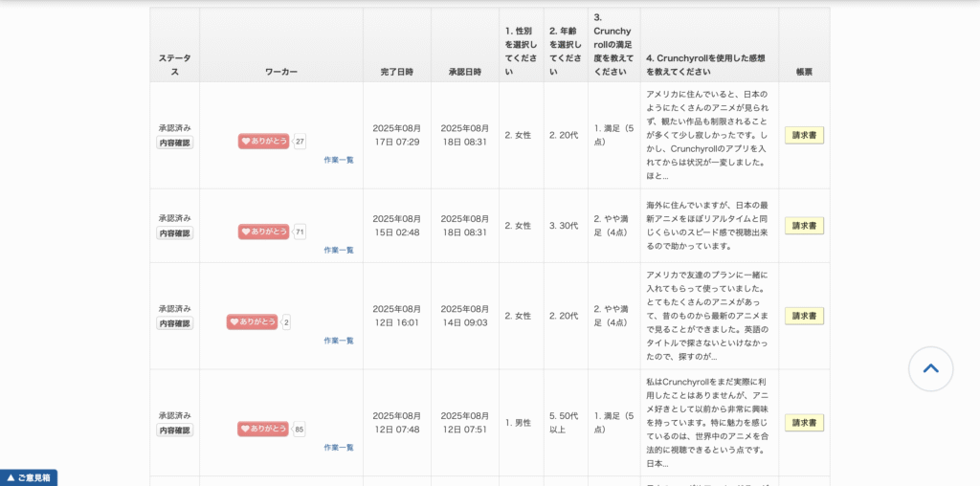View 作業一覧 for worker with 85 thanks
This screenshot has width=980, height=486.
(x=338, y=448)
